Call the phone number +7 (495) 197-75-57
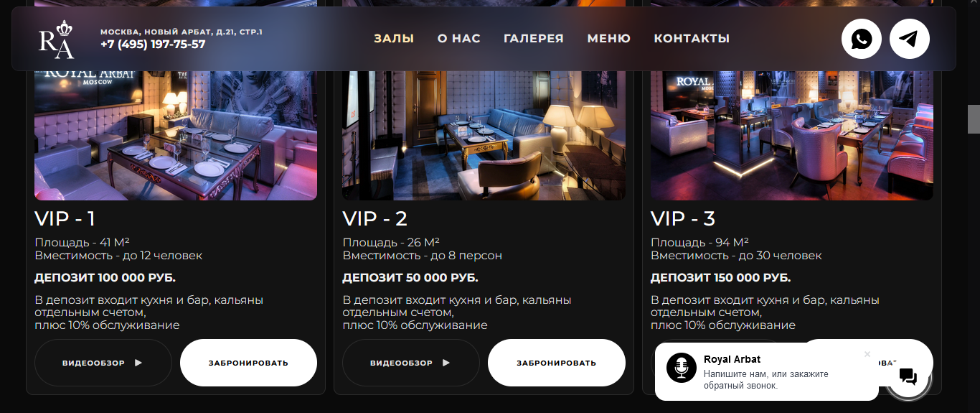 click(x=153, y=45)
